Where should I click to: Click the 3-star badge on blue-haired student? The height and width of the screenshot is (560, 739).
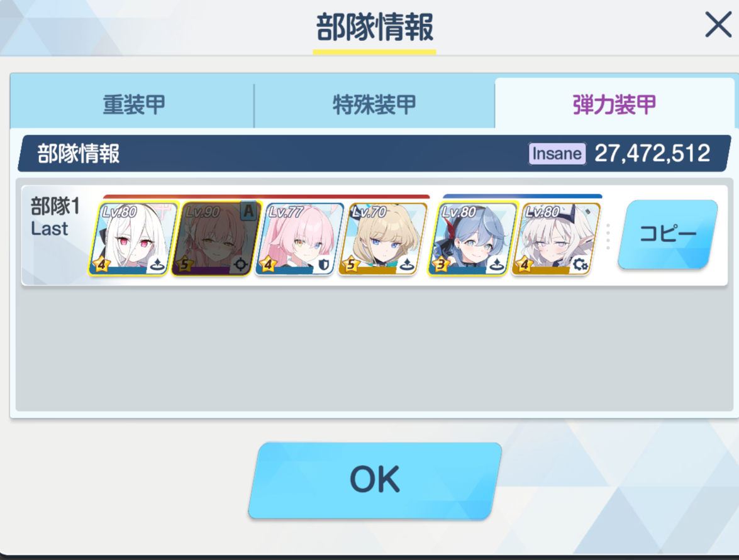tap(441, 264)
